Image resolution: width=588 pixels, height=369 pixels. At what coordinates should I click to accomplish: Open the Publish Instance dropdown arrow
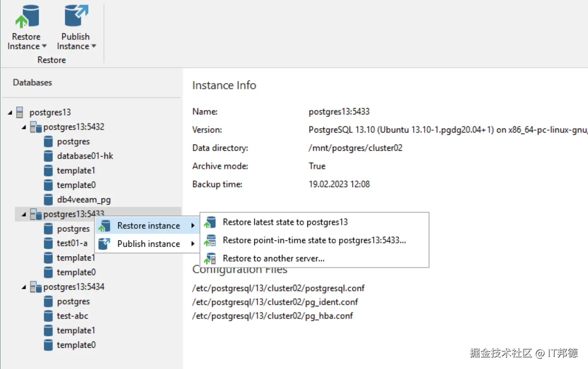[x=94, y=46]
